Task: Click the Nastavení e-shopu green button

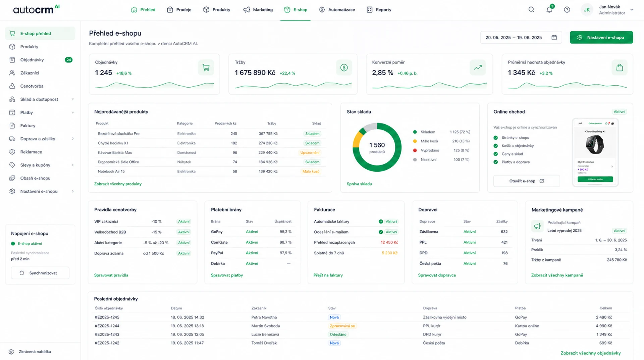Action: coord(601,38)
